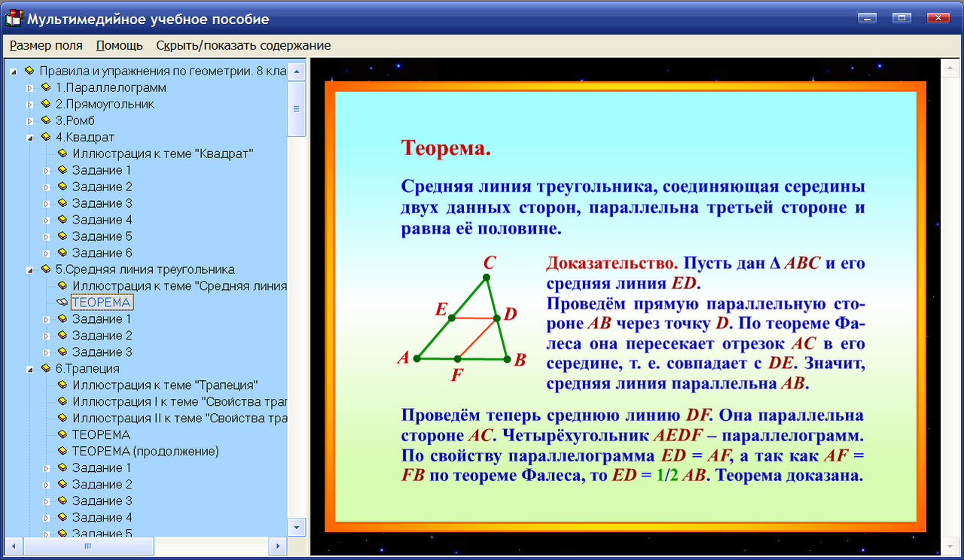The width and height of the screenshot is (964, 560).
Task: Click the book icon for "Иллюстрация к теме Трапеция"
Action: pyautogui.click(x=65, y=385)
